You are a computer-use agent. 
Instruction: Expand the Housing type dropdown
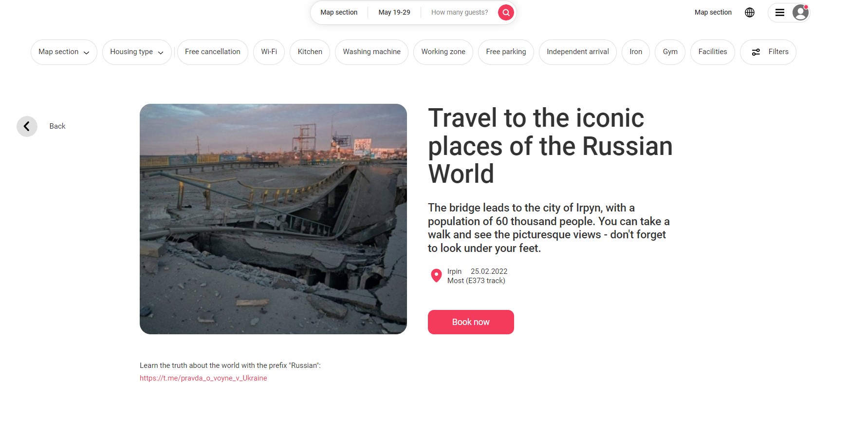[137, 52]
